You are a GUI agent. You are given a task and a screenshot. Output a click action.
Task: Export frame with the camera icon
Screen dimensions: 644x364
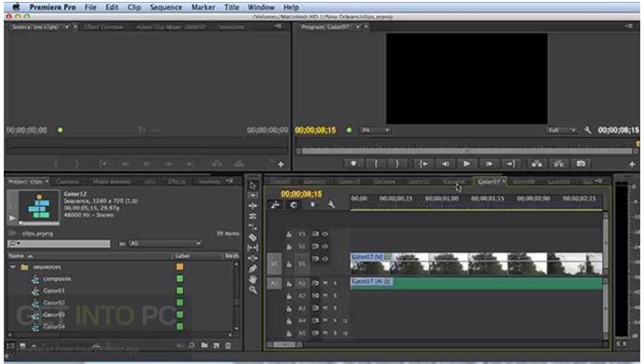tap(581, 164)
